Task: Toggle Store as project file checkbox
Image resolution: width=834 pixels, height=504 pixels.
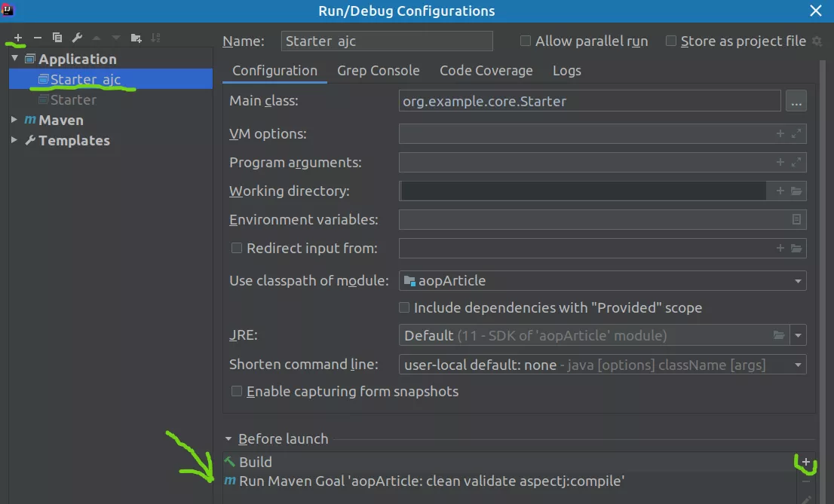Action: 671,41
